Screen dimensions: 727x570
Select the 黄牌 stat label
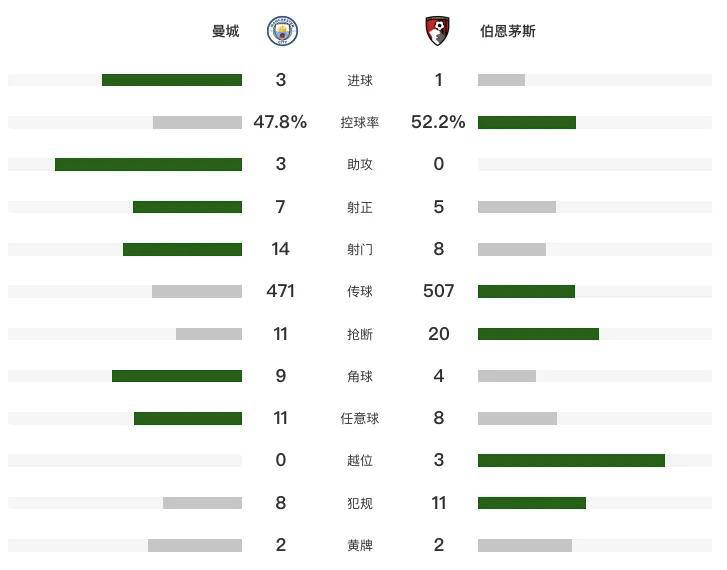(360, 545)
